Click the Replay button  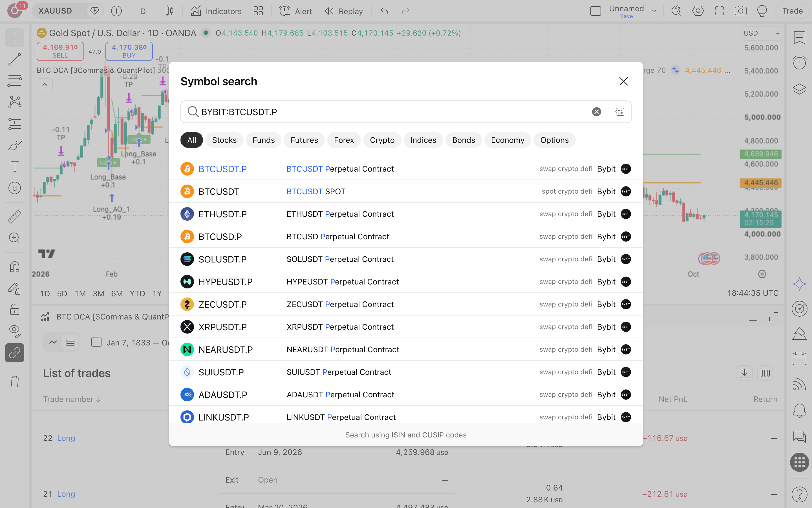pyautogui.click(x=344, y=11)
